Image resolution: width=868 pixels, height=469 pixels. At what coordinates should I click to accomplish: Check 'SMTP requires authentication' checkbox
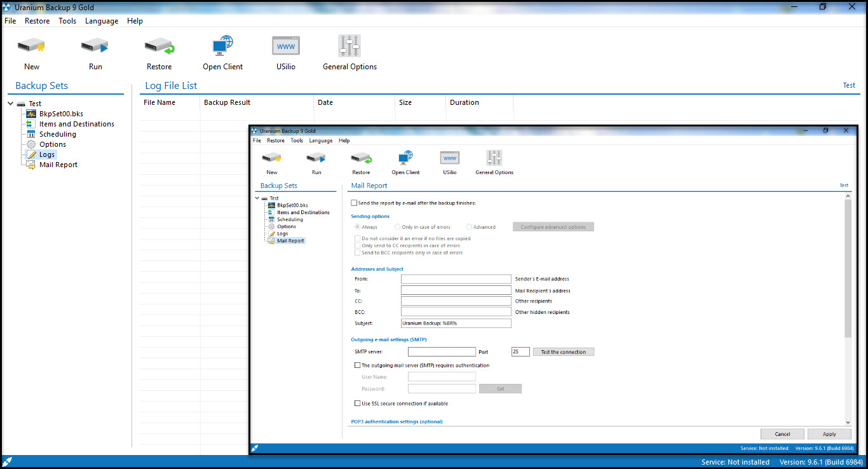pos(357,365)
